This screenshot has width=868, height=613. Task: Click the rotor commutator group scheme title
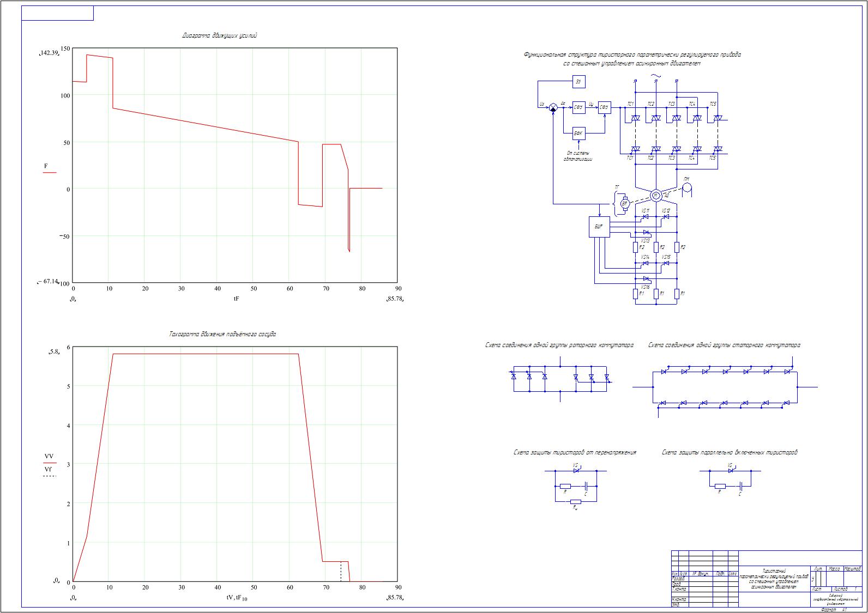pos(559,345)
